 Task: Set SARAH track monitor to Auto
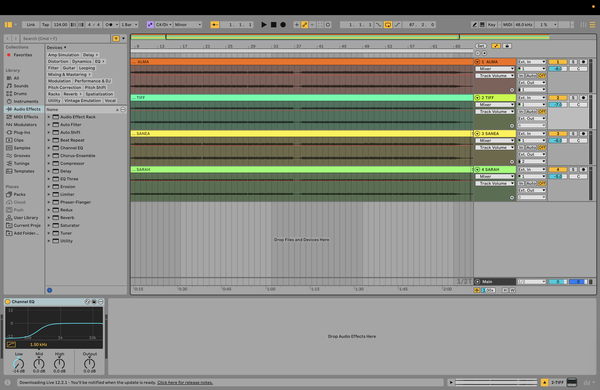[x=531, y=183]
